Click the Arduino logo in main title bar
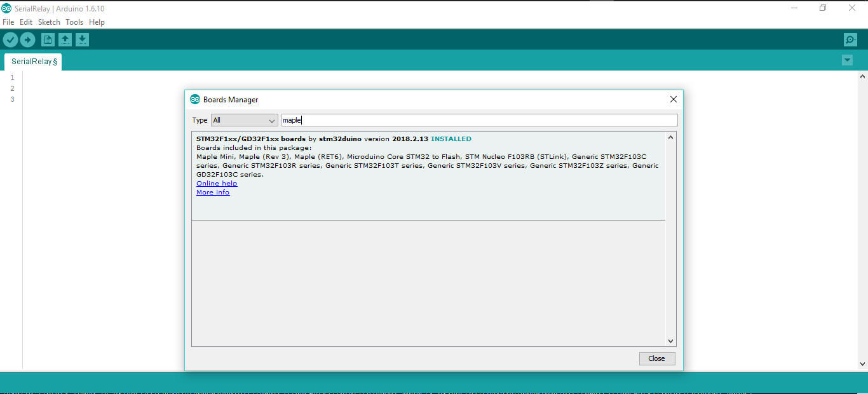Image resolution: width=868 pixels, height=394 pixels. pos(6,8)
